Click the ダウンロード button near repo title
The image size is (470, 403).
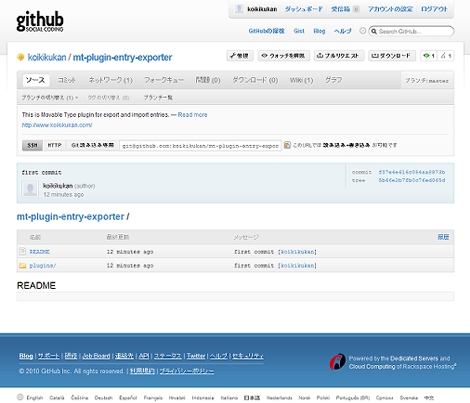pos(392,56)
